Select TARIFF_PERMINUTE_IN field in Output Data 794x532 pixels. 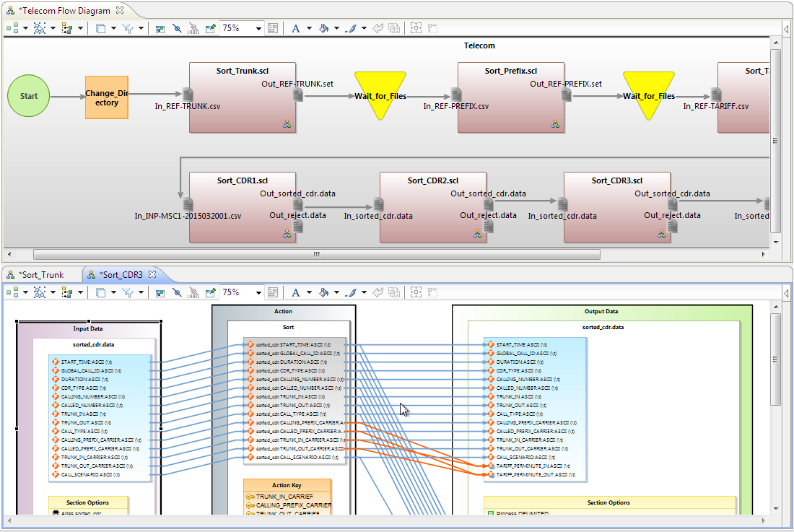528,466
